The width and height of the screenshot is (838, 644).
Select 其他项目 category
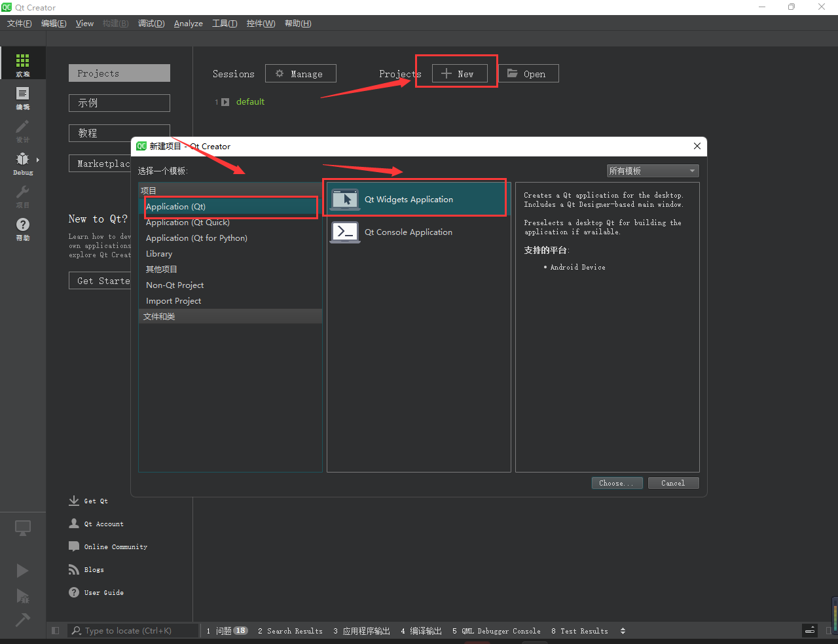tap(230, 270)
